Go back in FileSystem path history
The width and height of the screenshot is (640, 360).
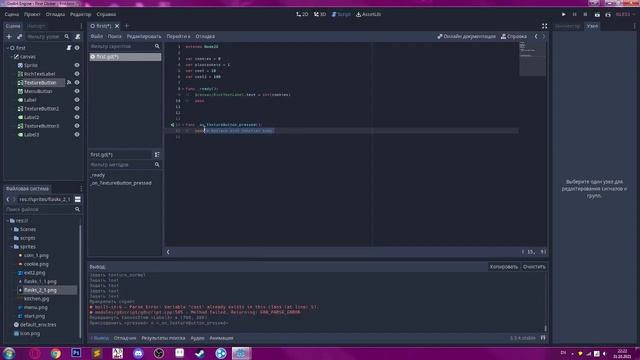coord(8,199)
